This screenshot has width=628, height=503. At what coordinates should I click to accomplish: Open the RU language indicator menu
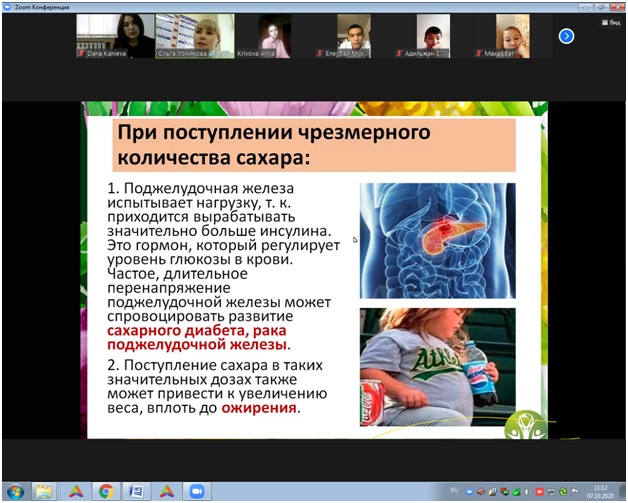[x=453, y=491]
